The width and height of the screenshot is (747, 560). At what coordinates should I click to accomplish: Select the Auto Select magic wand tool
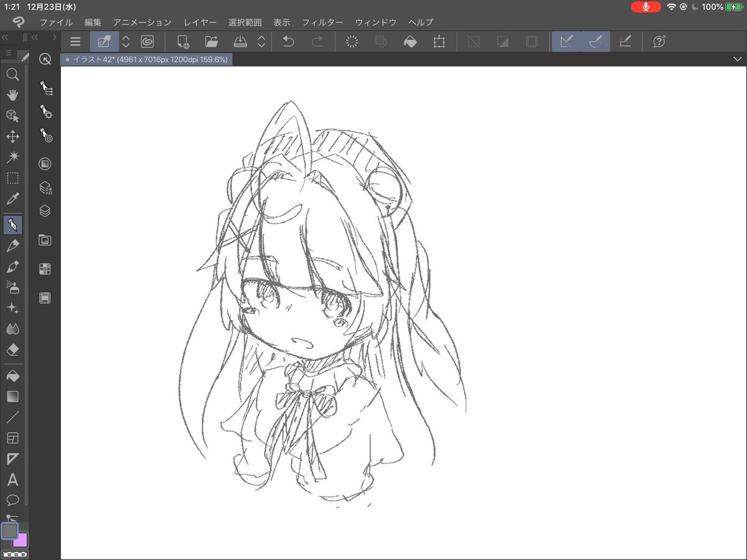point(12,157)
